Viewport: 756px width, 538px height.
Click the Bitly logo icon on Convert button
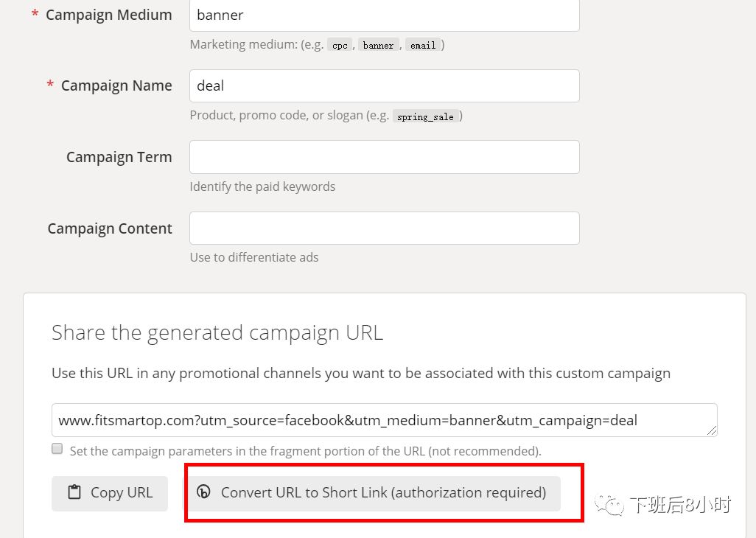[204, 492]
